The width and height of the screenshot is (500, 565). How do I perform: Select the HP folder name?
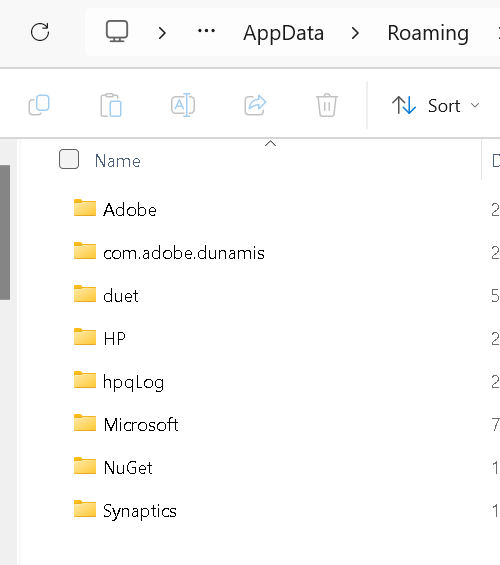[x=115, y=339]
